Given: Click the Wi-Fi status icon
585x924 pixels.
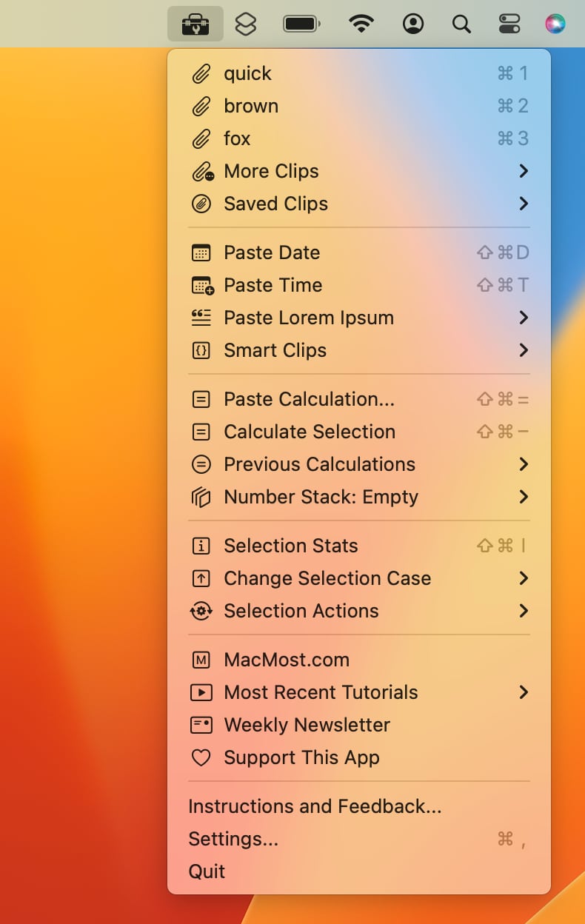Looking at the screenshot, I should tap(360, 23).
